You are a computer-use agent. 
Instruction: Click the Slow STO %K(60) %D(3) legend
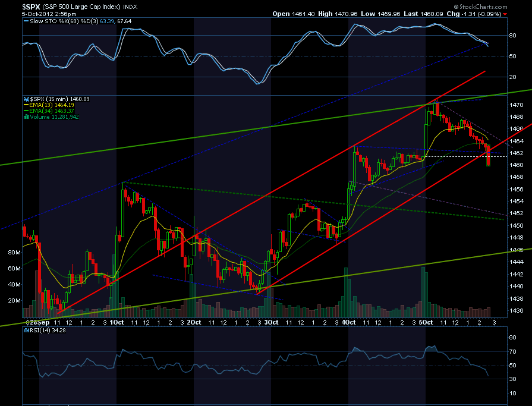(64, 21)
